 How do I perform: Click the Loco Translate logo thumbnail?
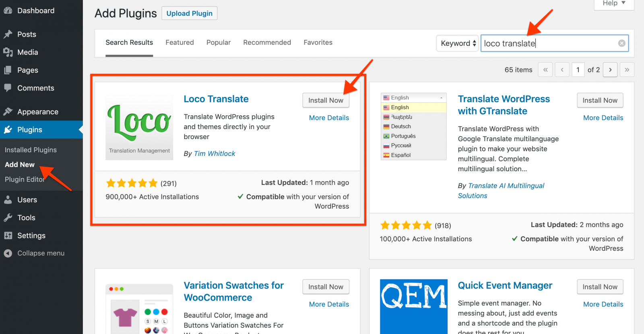tap(139, 127)
